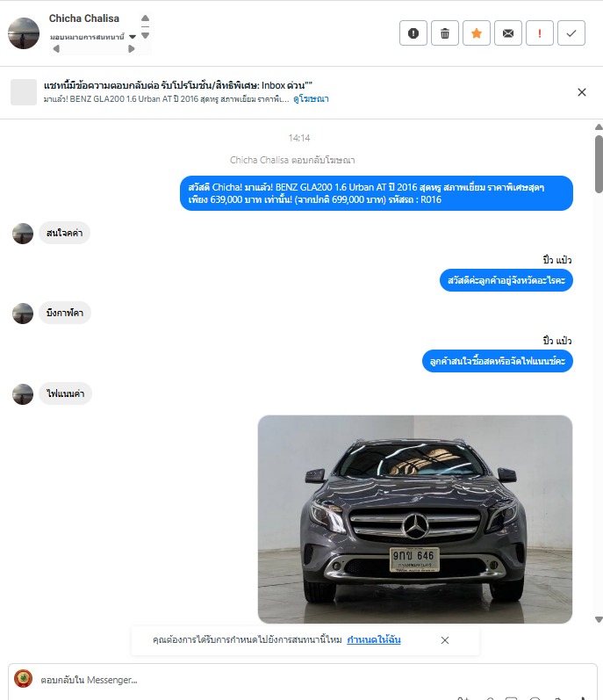Mark conversation done with checkmark button
Viewport: 603px width, 700px height.
[x=571, y=33]
